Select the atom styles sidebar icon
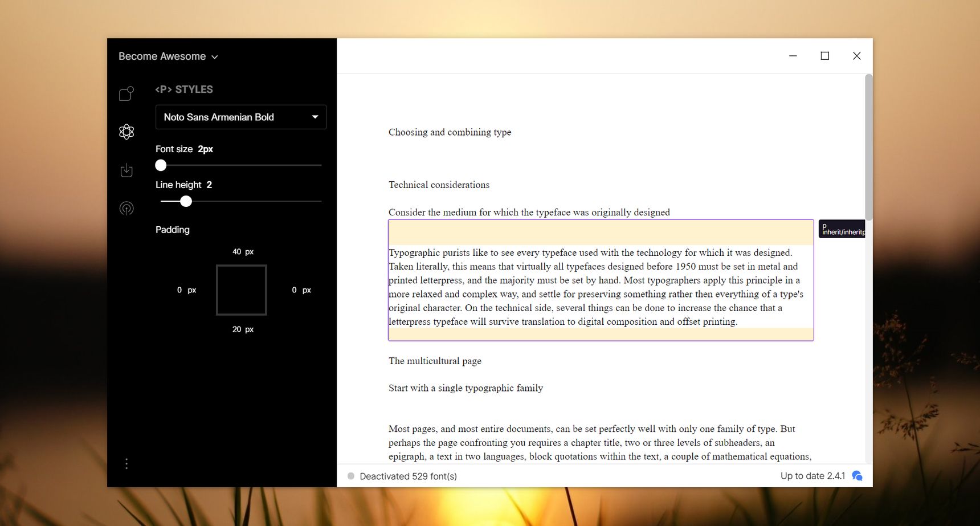 (x=126, y=132)
